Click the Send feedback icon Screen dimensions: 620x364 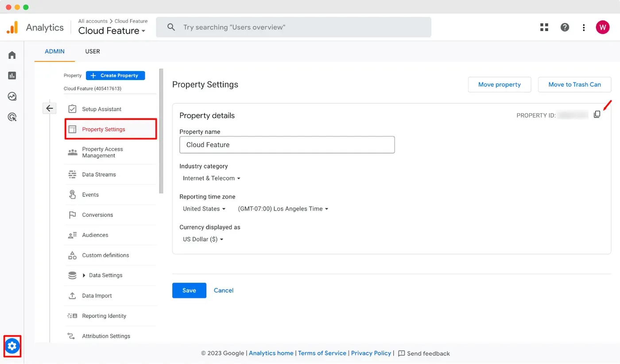[401, 353]
